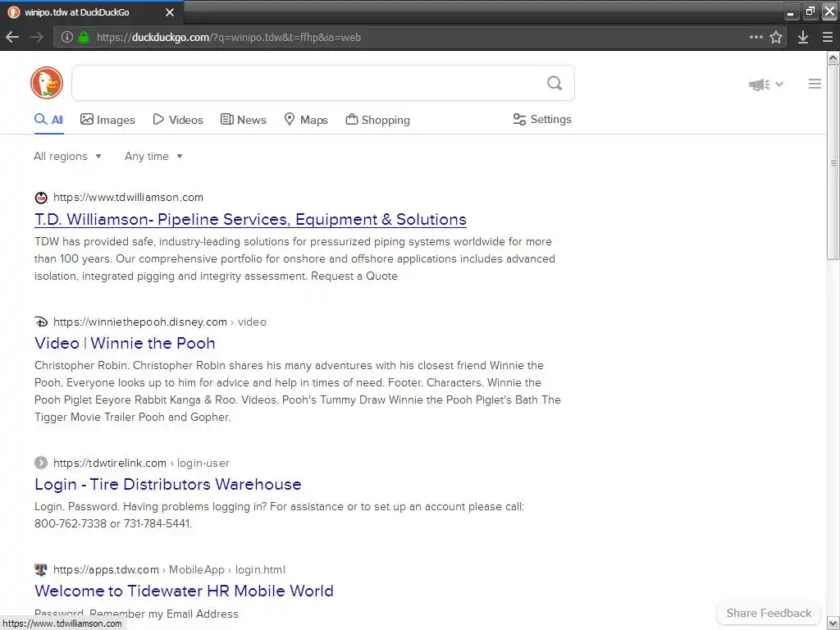Open T.D. Williamson Pipeline Services result
The image size is (840, 630).
coord(250,220)
